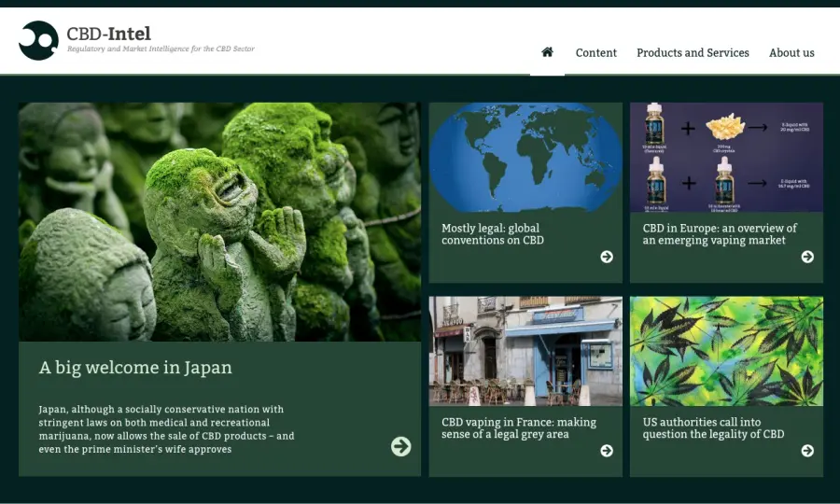Click the world map thumbnail
Screen dimensions: 840x504
click(525, 157)
